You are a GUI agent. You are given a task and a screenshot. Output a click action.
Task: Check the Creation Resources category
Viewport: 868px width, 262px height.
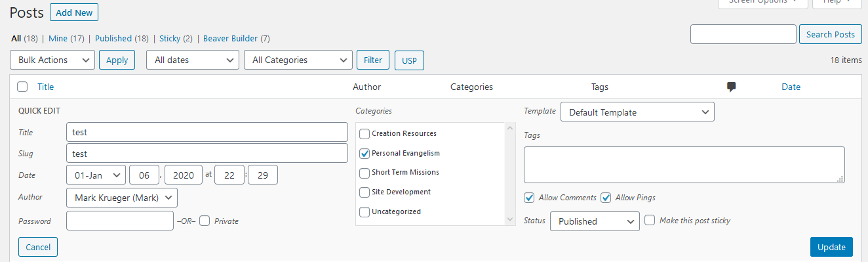click(365, 134)
